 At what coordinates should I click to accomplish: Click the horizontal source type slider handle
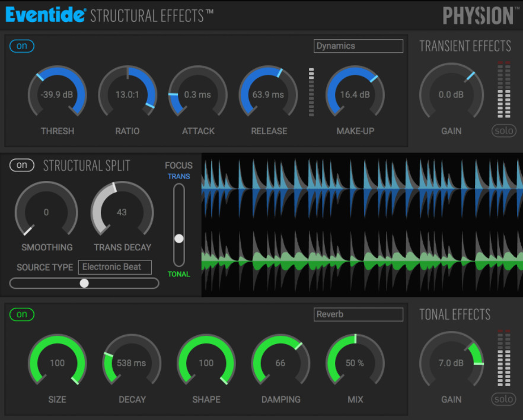(84, 283)
